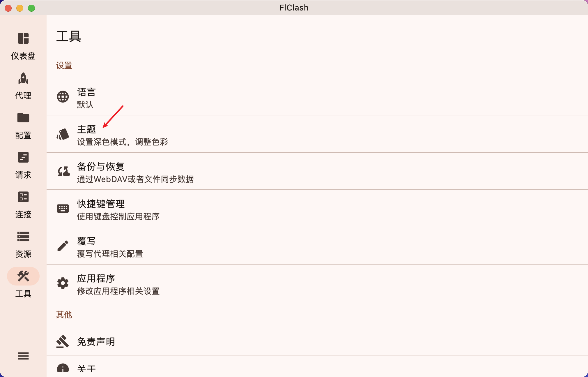Viewport: 588px width, 377px height.
Task: Go to the 请求 requests icon
Action: pos(23,157)
